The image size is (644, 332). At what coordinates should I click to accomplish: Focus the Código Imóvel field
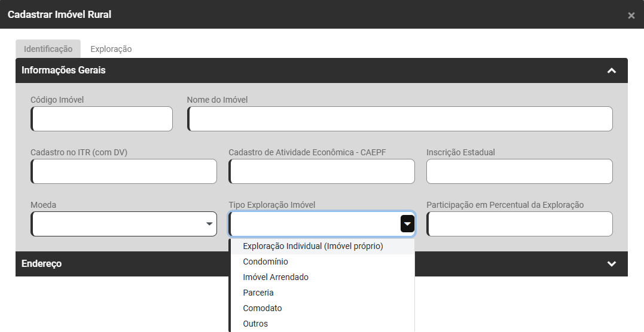click(x=102, y=119)
